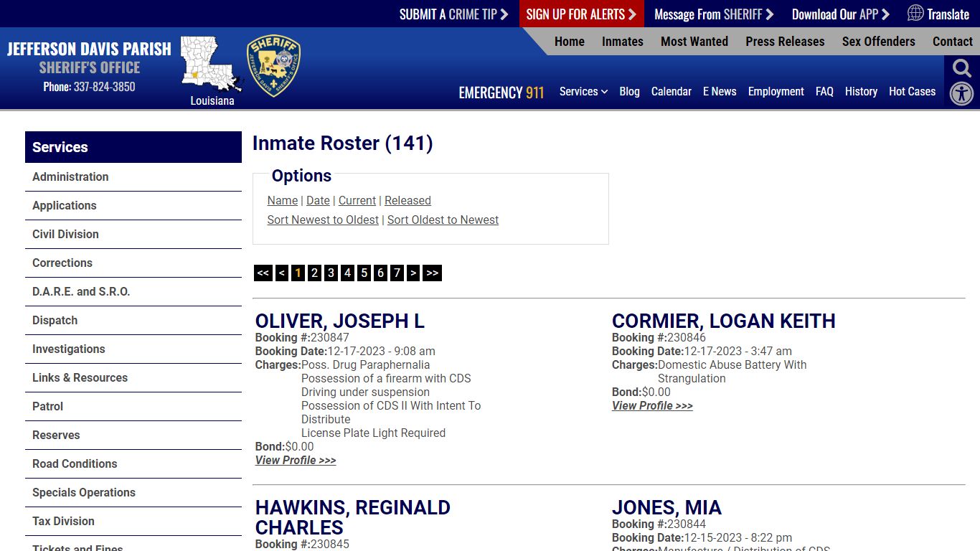Open Dispatch in sidebar
Image resolution: width=980 pixels, height=551 pixels.
[x=133, y=320]
